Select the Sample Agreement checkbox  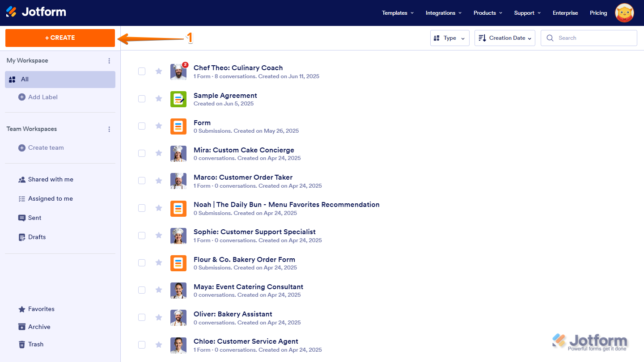142,99
